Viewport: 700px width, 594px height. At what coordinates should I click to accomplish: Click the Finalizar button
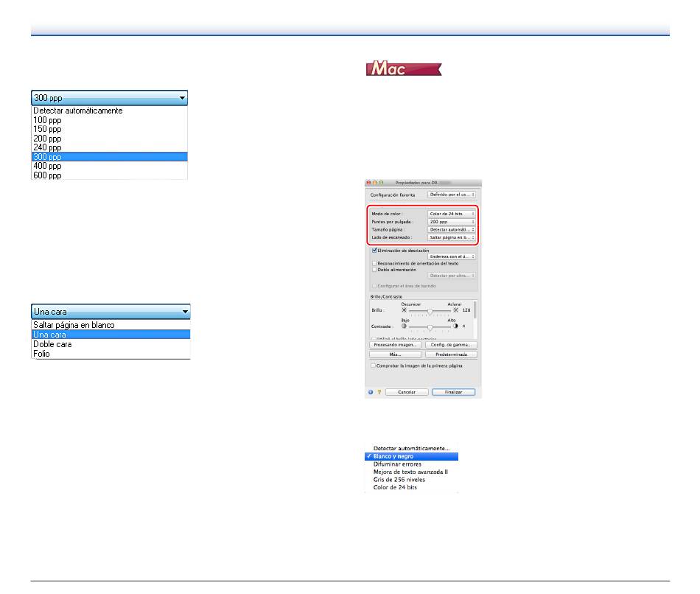(453, 392)
